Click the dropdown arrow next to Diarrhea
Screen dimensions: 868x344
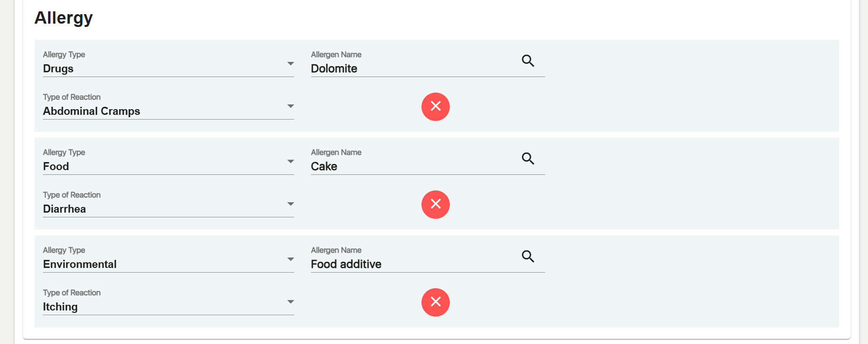[x=291, y=204]
